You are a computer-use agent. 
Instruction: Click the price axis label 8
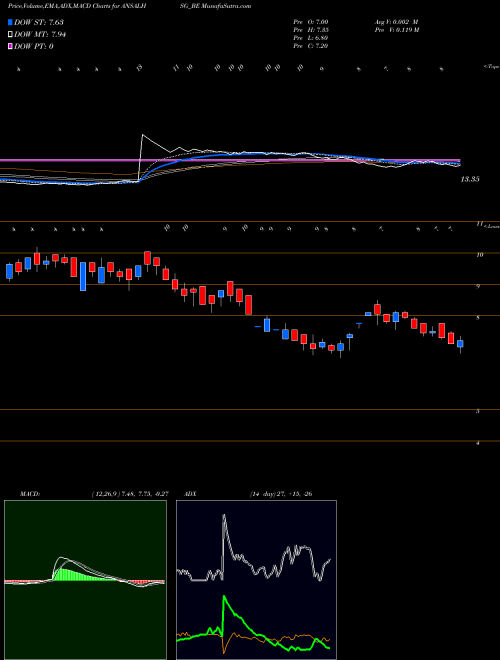pos(478,318)
